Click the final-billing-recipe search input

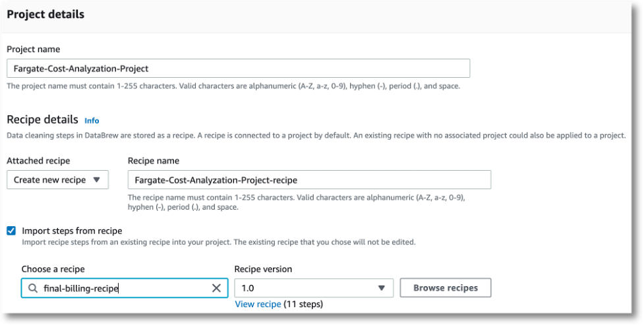pyautogui.click(x=125, y=288)
